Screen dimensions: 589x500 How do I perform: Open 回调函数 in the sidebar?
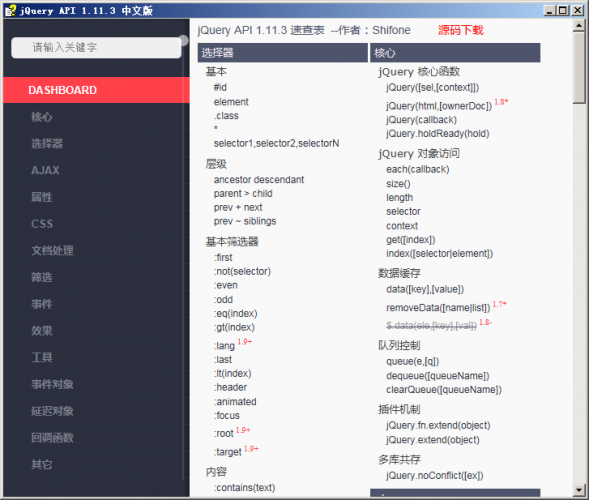tap(52, 438)
